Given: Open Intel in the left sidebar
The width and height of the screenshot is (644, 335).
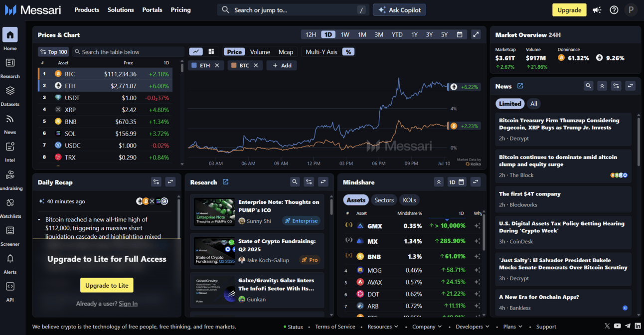Looking at the screenshot, I should click(x=10, y=147).
